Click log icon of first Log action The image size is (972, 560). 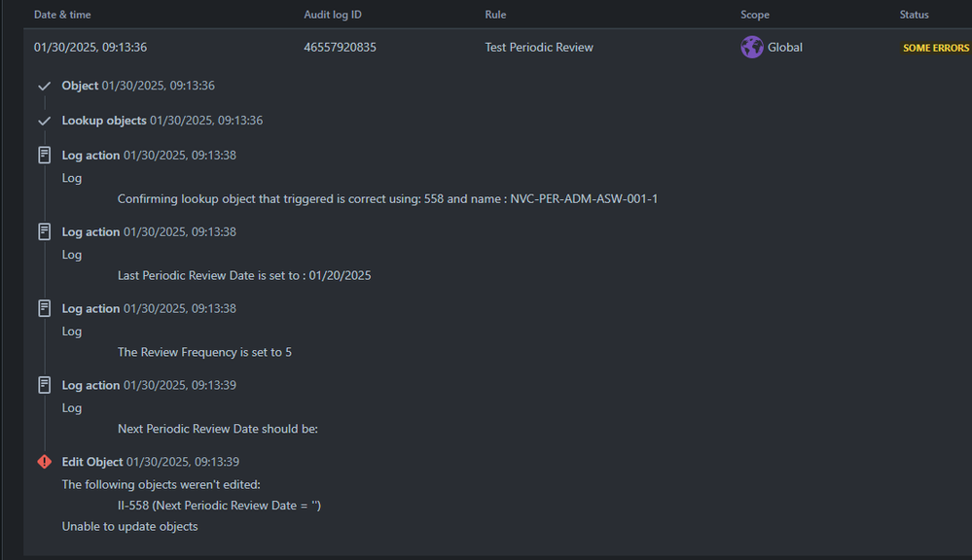pyautogui.click(x=44, y=155)
